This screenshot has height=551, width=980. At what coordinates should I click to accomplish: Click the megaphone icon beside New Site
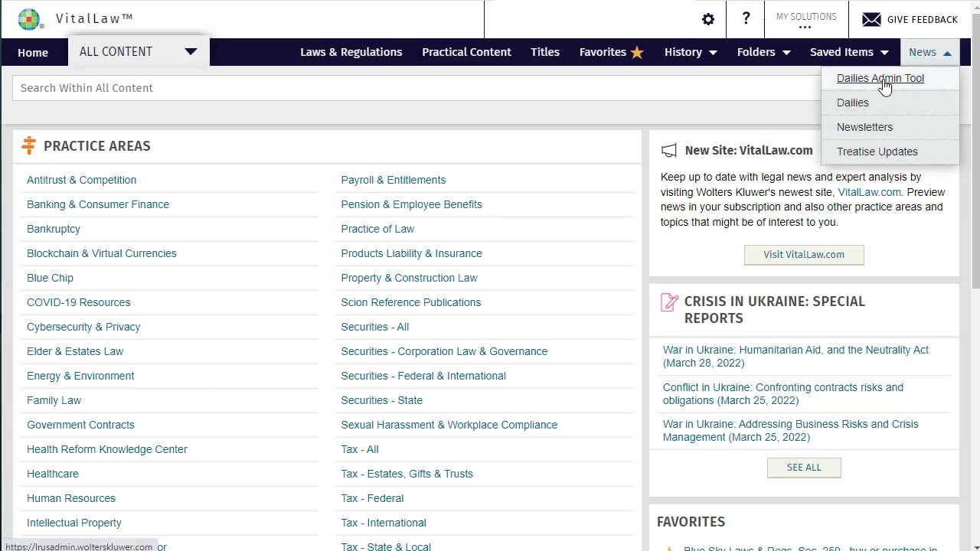pyautogui.click(x=669, y=151)
